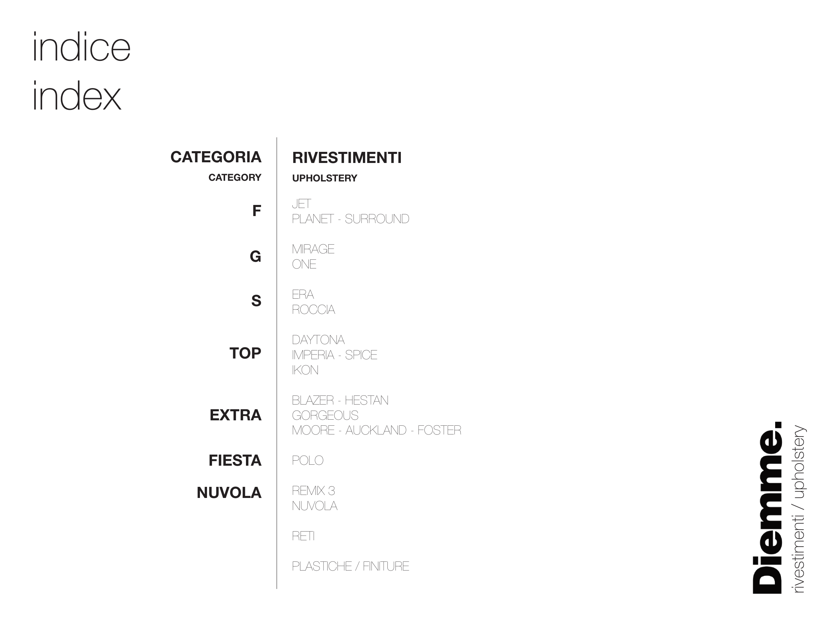This screenshot has height=630, width=840.
Task: Open the ERA upholstery entry
Action: 303,295
